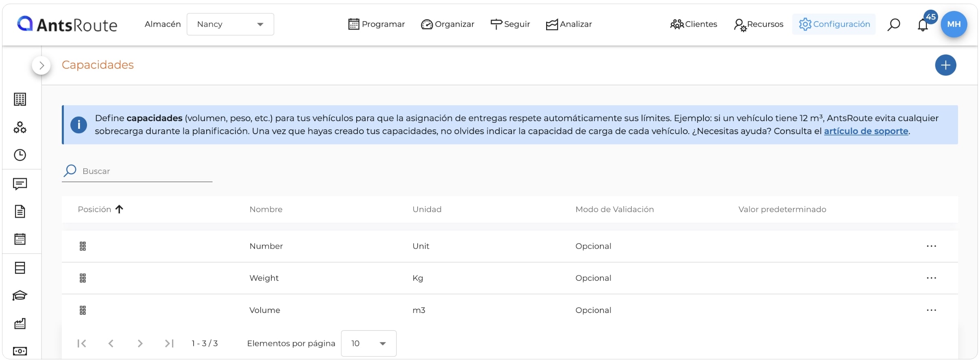The image size is (980, 363).
Task: Open the Seguir menu
Action: (510, 24)
